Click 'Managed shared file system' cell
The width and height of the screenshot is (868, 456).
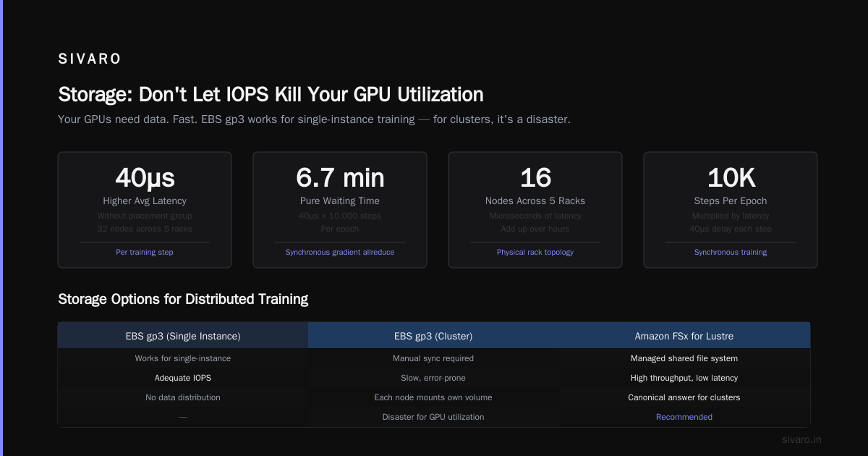point(684,358)
